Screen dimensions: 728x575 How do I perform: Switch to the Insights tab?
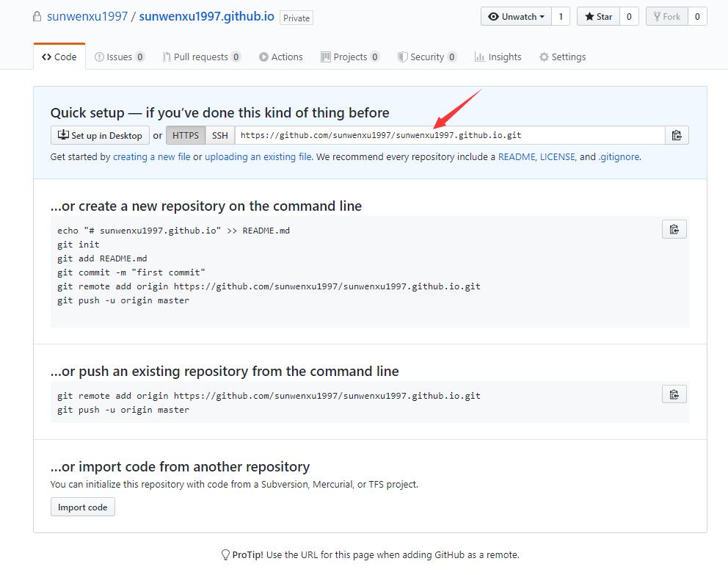click(x=498, y=57)
